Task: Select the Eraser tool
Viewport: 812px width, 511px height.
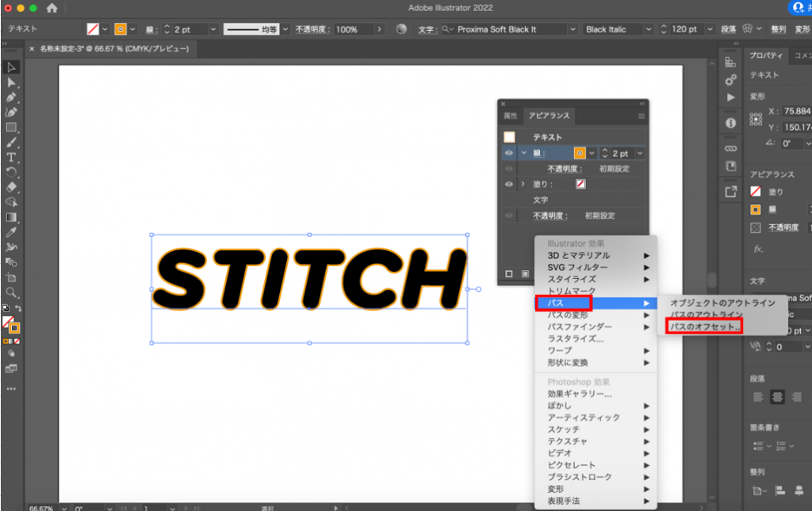Action: coord(11,187)
